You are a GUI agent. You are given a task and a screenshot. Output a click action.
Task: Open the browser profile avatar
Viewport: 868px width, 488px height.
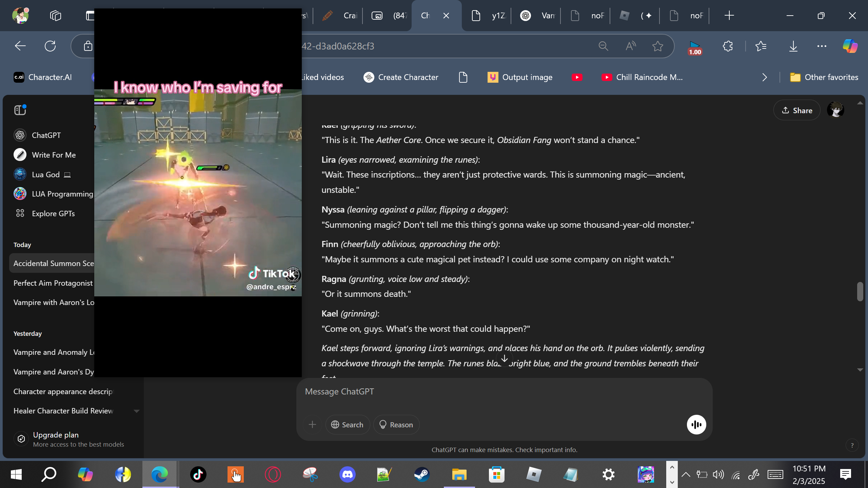[20, 15]
